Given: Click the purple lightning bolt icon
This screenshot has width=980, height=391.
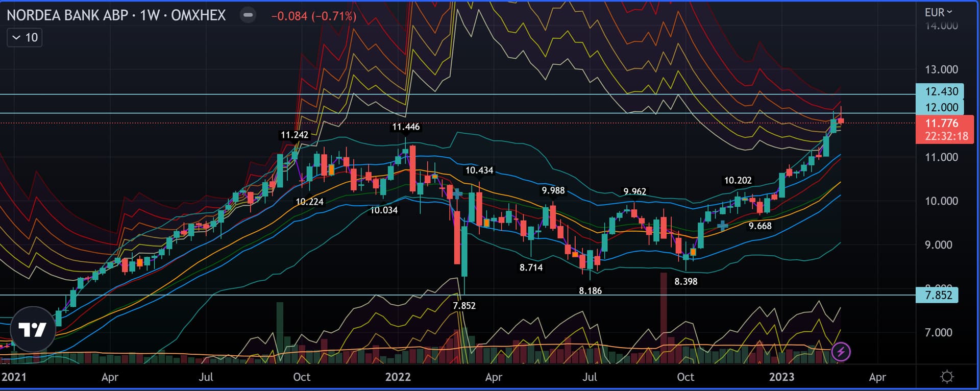Looking at the screenshot, I should coord(841,352).
